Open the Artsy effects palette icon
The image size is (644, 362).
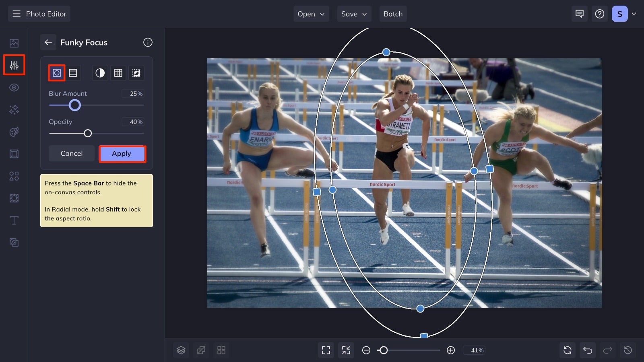pyautogui.click(x=14, y=132)
